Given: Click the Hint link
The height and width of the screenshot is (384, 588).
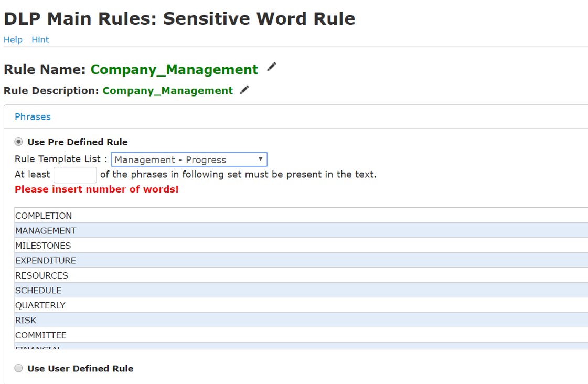Looking at the screenshot, I should [x=40, y=40].
